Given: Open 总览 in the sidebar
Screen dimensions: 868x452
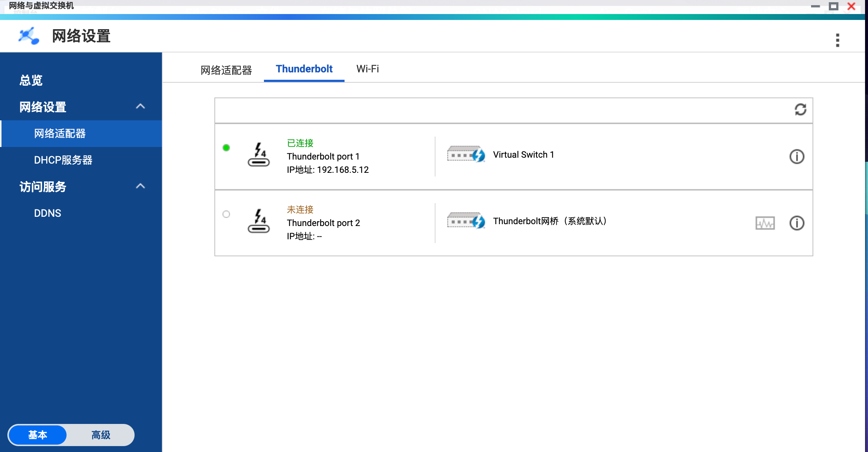Looking at the screenshot, I should pos(31,80).
